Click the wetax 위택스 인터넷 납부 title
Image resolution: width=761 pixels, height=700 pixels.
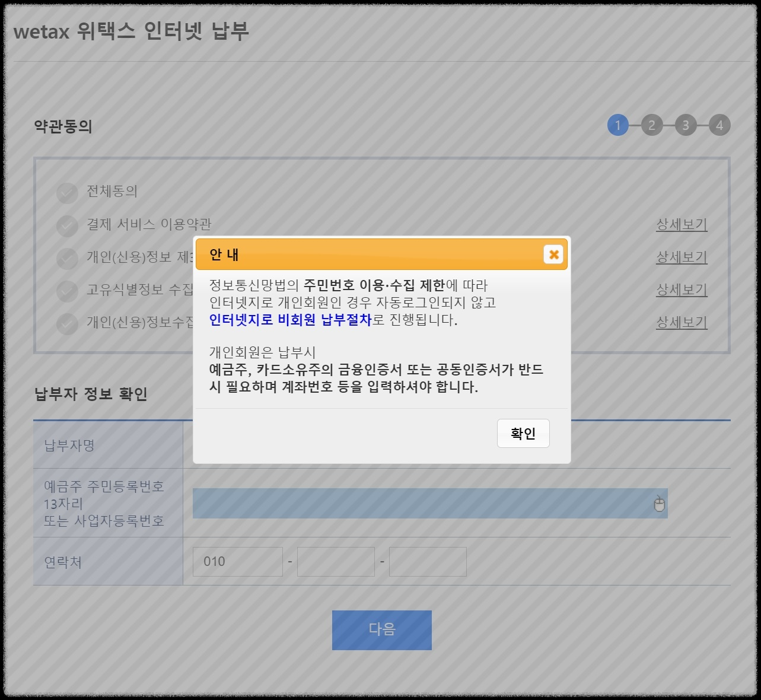(131, 31)
